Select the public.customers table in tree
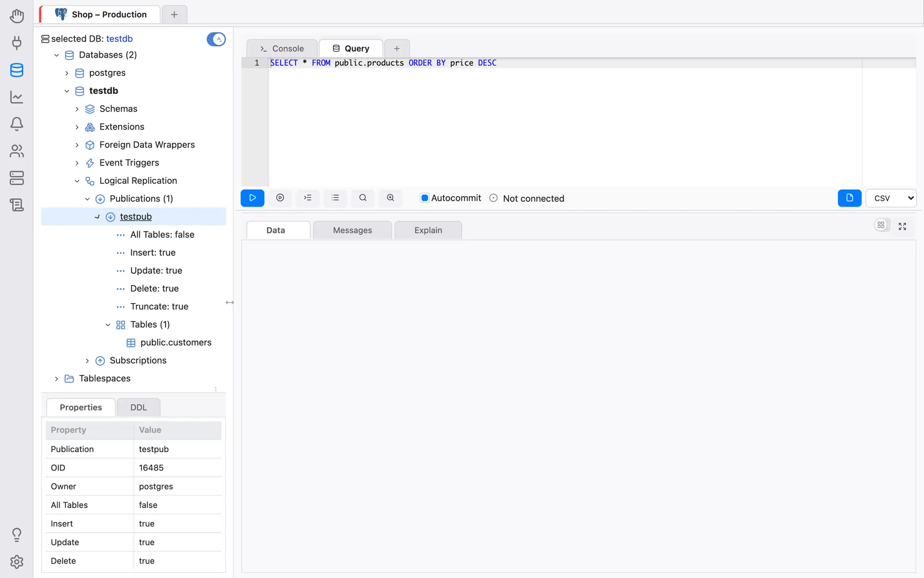Viewport: 924px width, 578px height. 176,342
